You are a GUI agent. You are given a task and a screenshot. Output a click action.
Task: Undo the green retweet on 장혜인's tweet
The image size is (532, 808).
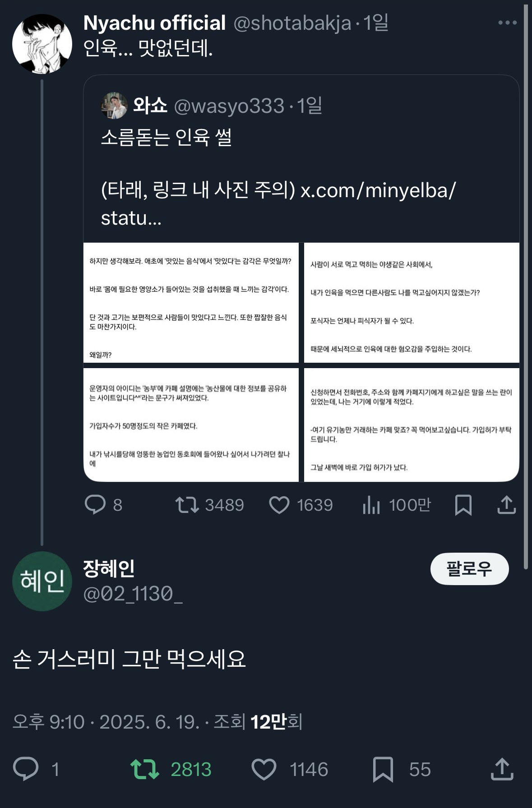pos(145,769)
